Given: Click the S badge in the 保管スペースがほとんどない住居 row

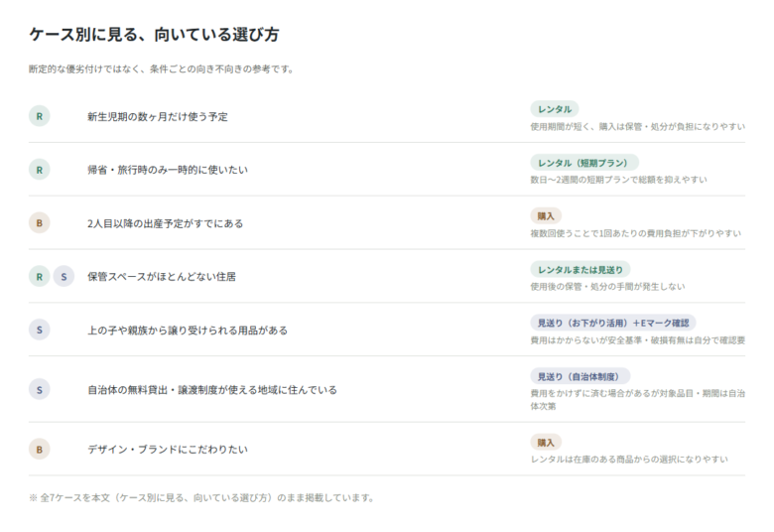Looking at the screenshot, I should click(x=64, y=277).
